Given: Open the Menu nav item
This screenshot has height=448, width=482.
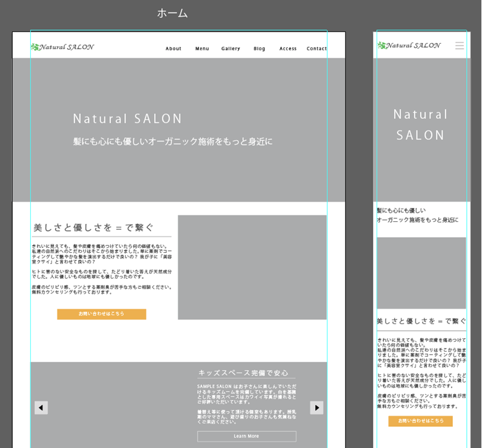Looking at the screenshot, I should tap(202, 48).
